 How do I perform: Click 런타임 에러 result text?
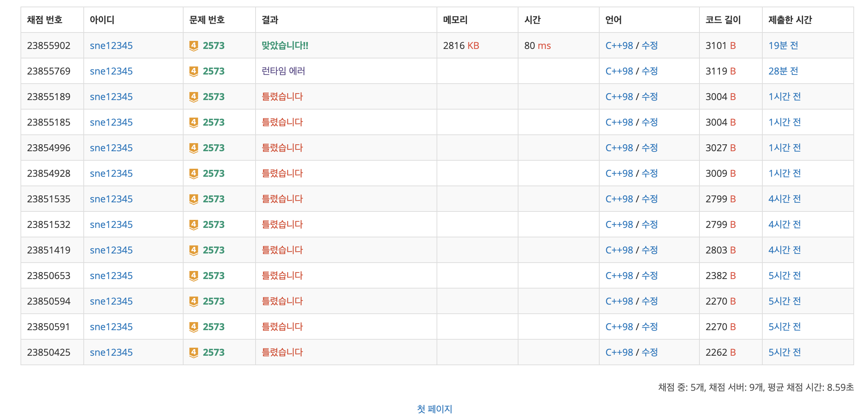pyautogui.click(x=283, y=71)
